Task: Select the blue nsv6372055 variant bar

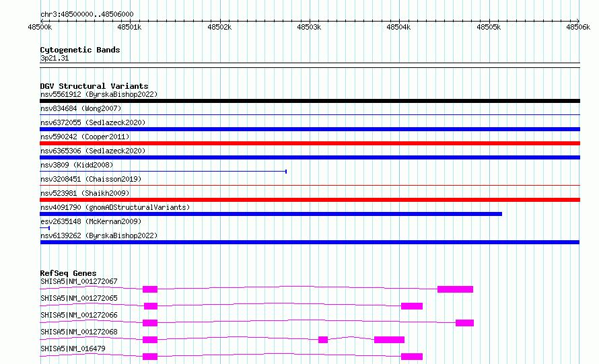Action: point(310,129)
